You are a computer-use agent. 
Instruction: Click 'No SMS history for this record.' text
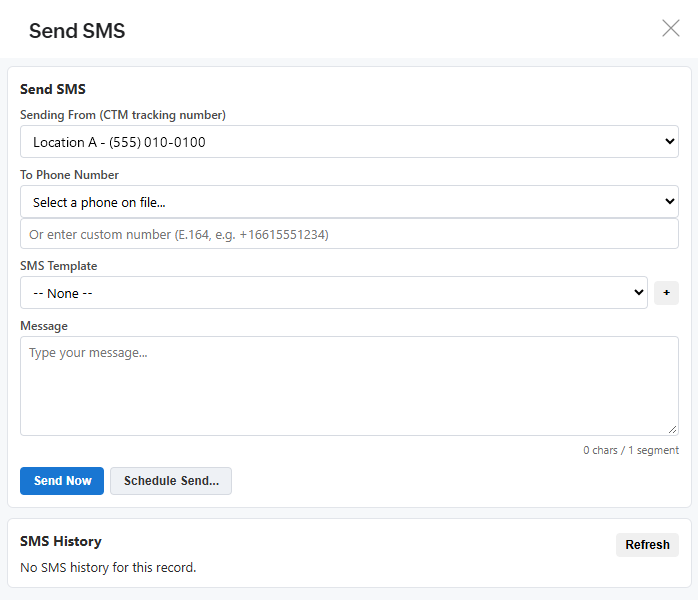click(x=108, y=568)
